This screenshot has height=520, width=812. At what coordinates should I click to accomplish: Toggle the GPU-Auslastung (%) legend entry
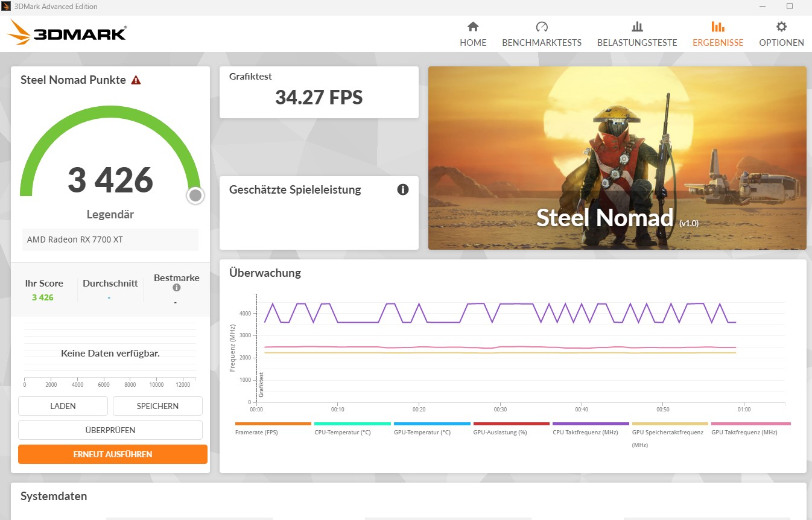(511, 428)
